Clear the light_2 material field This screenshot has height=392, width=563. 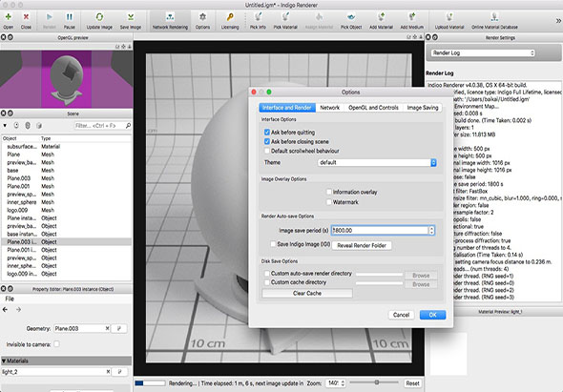tap(108, 372)
